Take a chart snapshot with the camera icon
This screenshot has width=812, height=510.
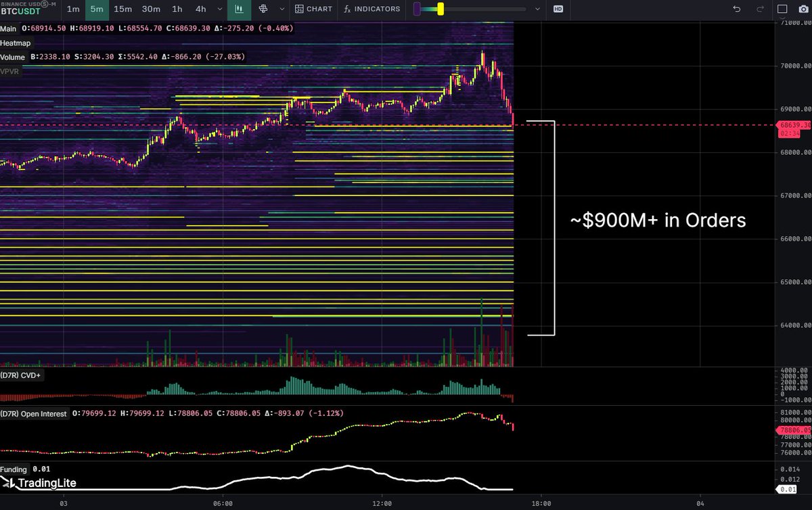[803, 8]
